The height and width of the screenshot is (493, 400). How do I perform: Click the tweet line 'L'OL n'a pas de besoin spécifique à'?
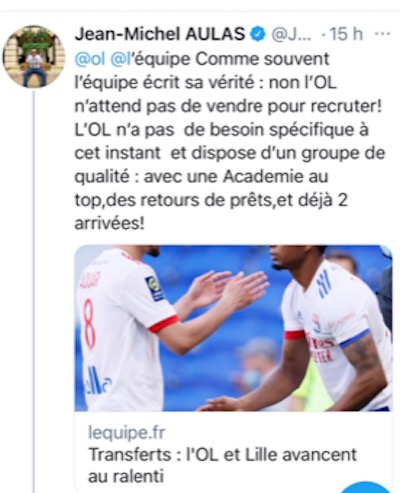[x=222, y=130]
